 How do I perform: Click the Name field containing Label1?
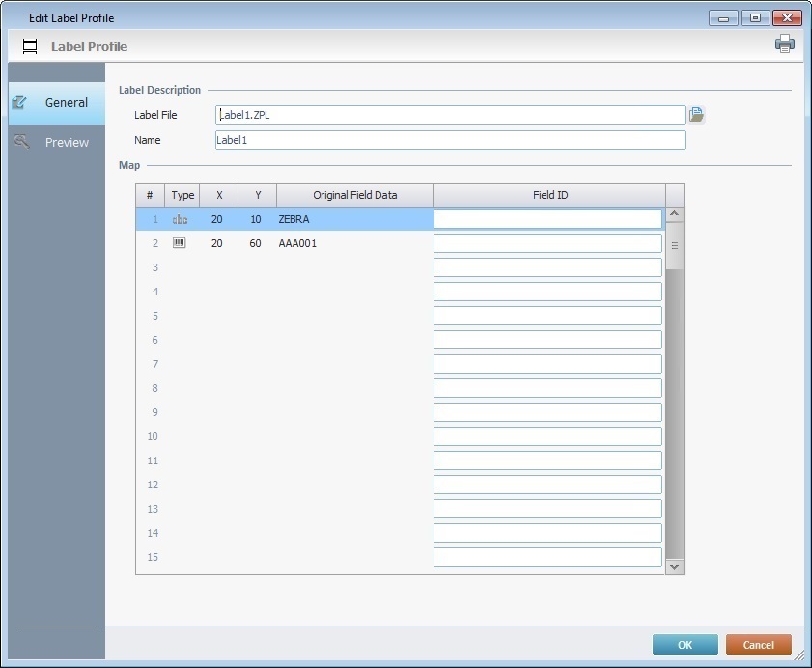pos(449,140)
